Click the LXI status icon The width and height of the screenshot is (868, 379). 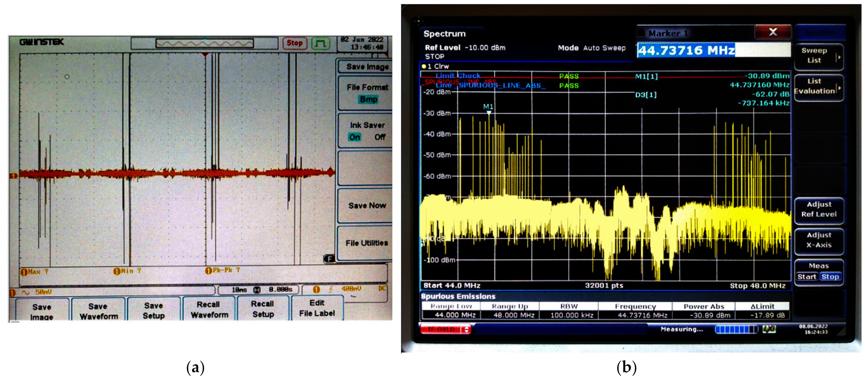(x=769, y=329)
